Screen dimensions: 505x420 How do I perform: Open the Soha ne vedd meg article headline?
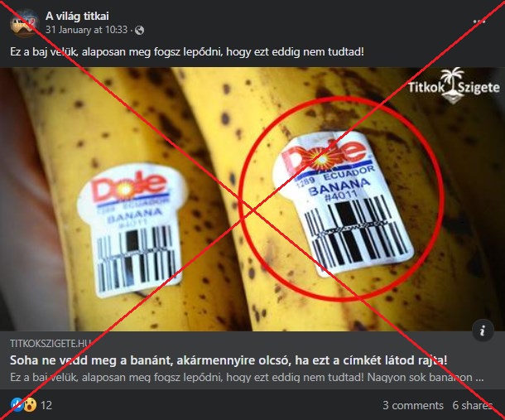coord(228,360)
